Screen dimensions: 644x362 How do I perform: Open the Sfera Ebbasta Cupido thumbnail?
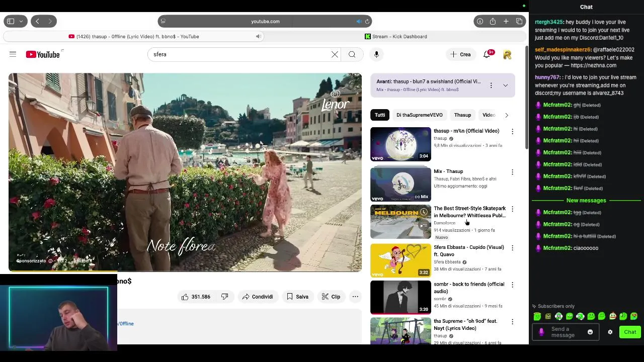point(400,260)
